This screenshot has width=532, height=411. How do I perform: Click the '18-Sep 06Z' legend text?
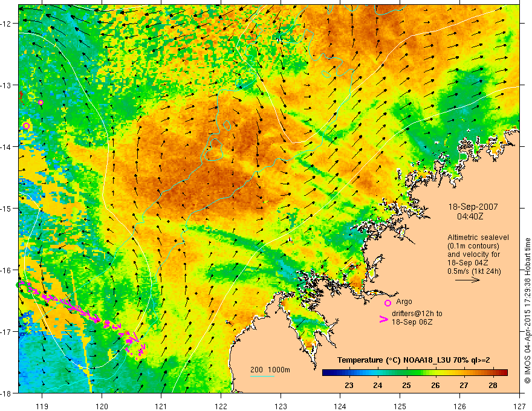coord(412,322)
